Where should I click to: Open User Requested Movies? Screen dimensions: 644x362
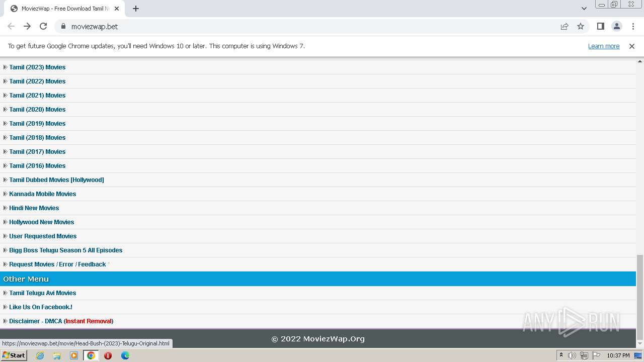pyautogui.click(x=43, y=236)
